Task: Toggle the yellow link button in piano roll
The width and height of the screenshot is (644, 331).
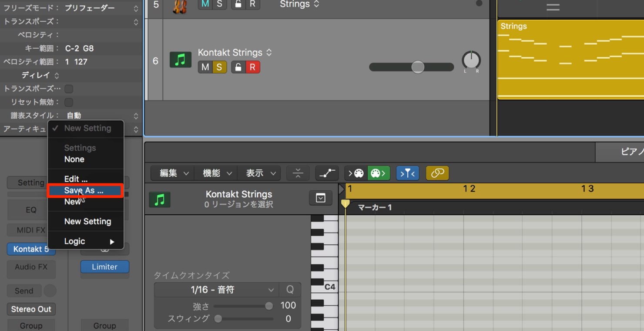Action: pyautogui.click(x=437, y=173)
